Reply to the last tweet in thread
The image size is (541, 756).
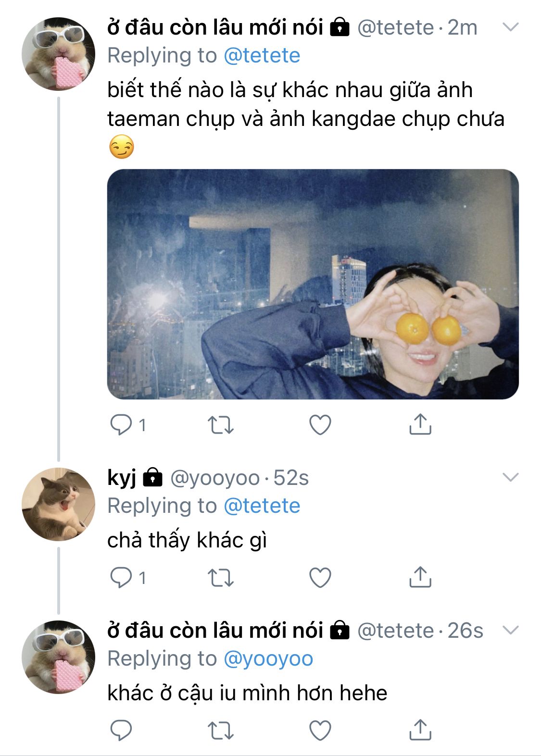pyautogui.click(x=121, y=730)
